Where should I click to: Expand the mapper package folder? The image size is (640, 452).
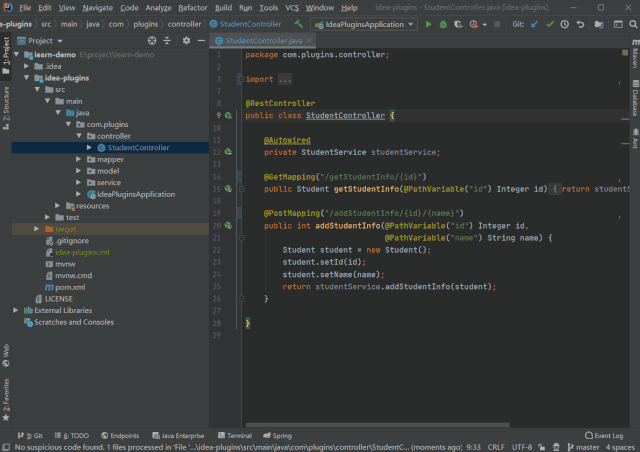80,159
